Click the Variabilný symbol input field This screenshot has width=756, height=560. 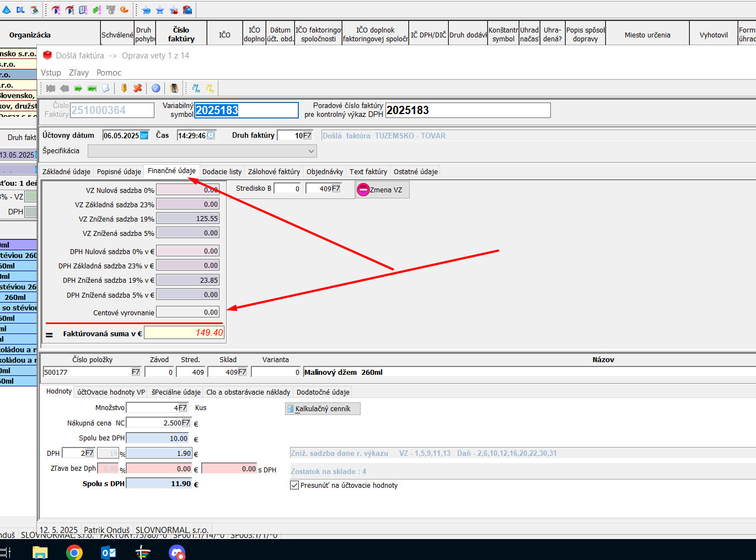click(x=246, y=110)
